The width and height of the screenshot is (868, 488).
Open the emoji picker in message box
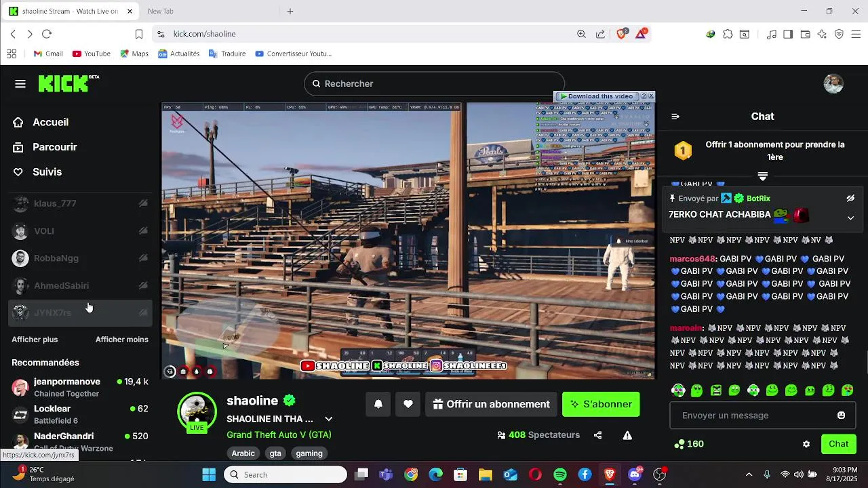pos(842,415)
